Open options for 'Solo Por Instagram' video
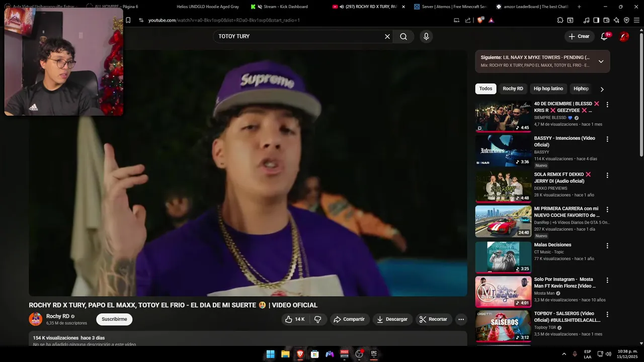The height and width of the screenshot is (362, 644). [607, 280]
